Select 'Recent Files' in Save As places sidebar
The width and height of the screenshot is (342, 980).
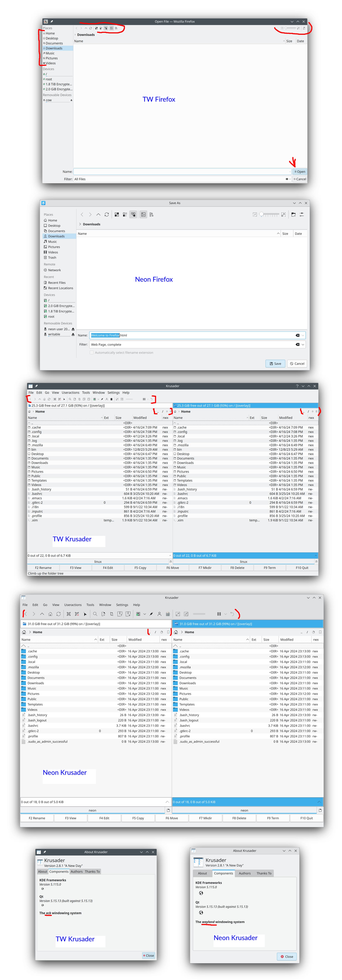(57, 283)
